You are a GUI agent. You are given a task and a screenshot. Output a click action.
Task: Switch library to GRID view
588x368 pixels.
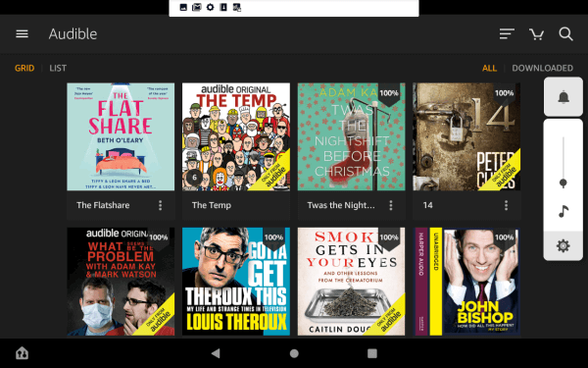(24, 68)
